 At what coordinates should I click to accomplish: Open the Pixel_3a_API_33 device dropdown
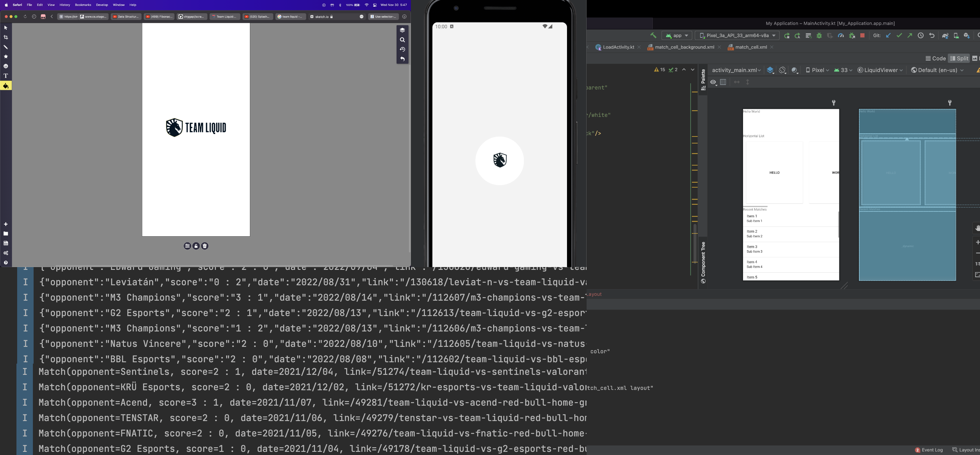pos(737,35)
